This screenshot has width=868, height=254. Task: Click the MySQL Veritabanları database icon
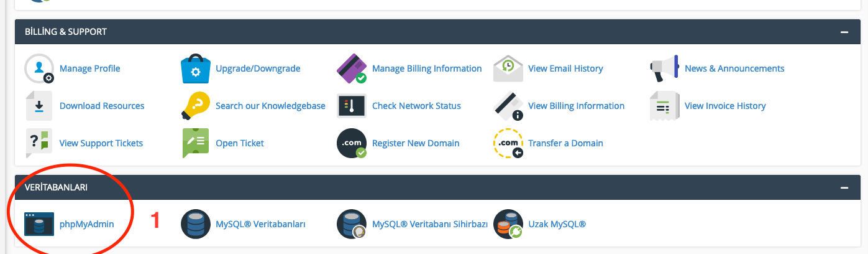click(196, 224)
